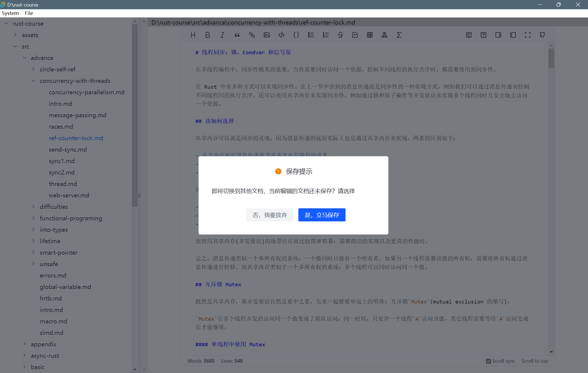The image size is (588, 373).
Task: Toggle bold formatting in the toolbar
Action: [x=208, y=35]
